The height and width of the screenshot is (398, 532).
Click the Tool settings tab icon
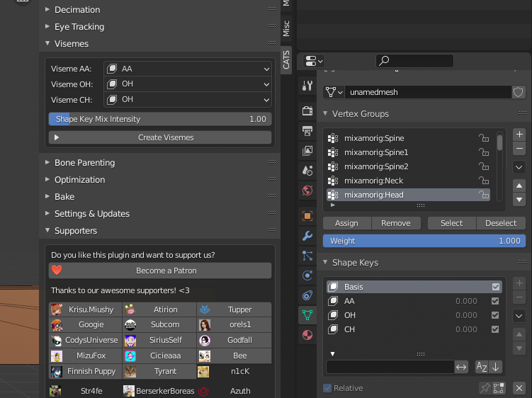pos(307,86)
